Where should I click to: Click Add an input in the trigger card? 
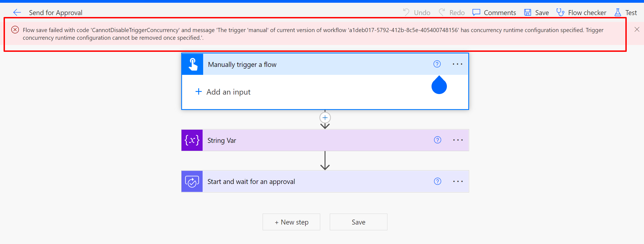[x=228, y=92]
